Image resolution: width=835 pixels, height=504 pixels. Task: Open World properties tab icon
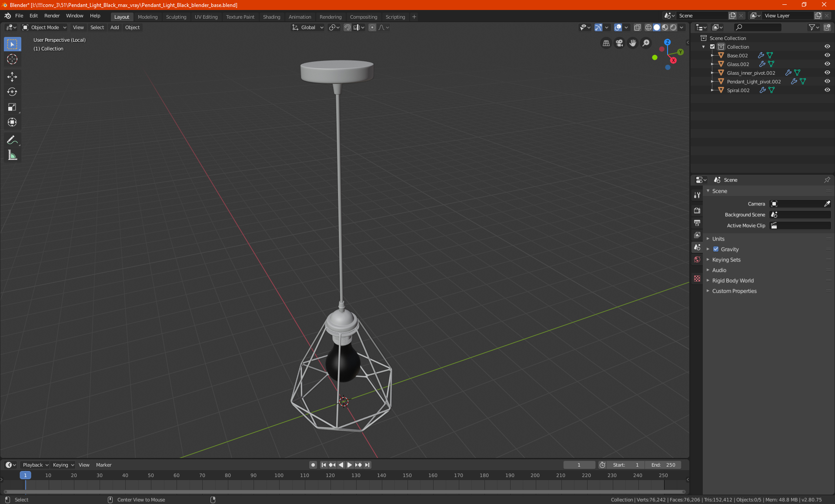(x=697, y=259)
